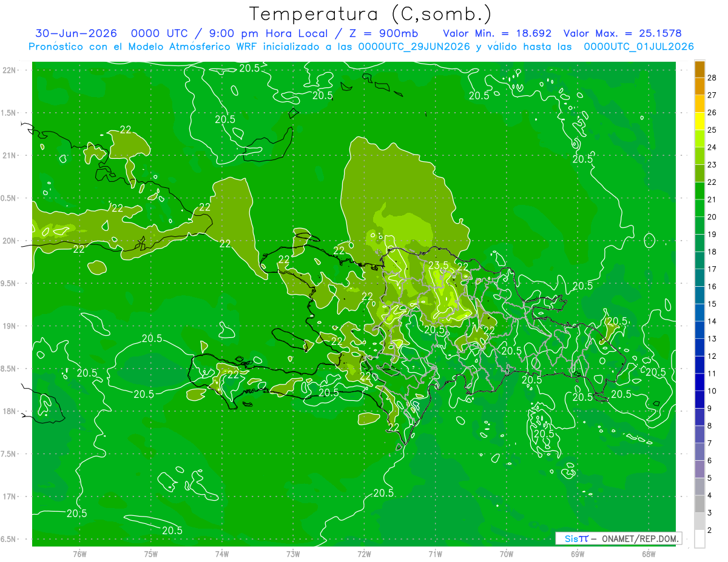This screenshot has height=562, width=728.
Task: Click the dark orange swatch between 27 and 28
Action: [x=699, y=87]
